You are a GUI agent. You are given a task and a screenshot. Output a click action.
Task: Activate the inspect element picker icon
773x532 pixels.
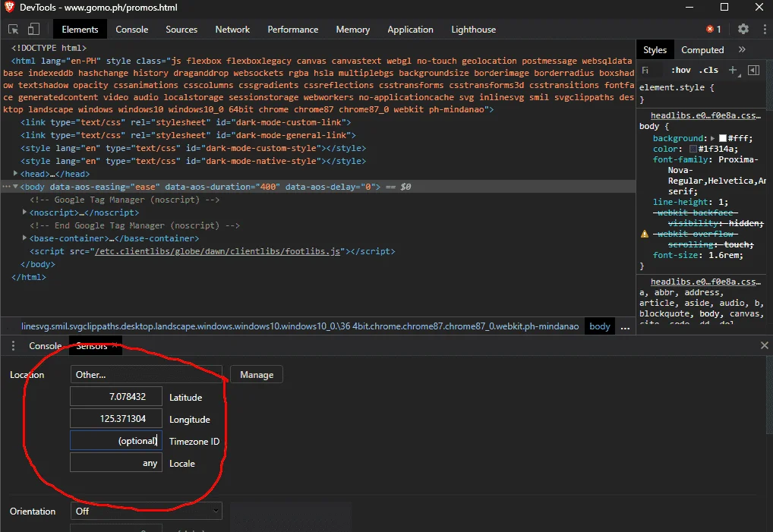click(x=14, y=30)
